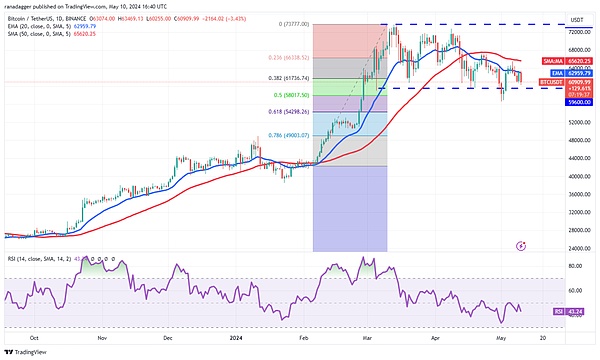Viewport: 600px width, 360px height.
Task: Click the RSI 80.00 axis label
Action: coord(576,266)
